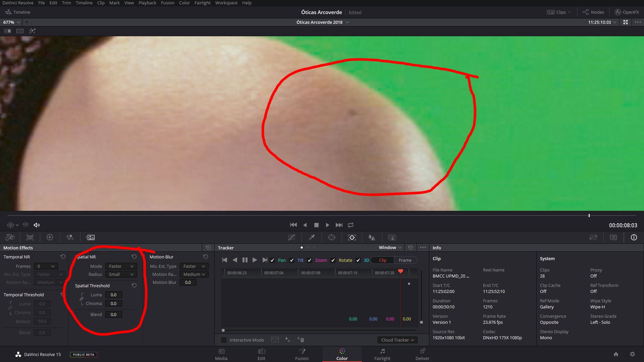
Task: Open the Fusion menu
Action: click(167, 3)
